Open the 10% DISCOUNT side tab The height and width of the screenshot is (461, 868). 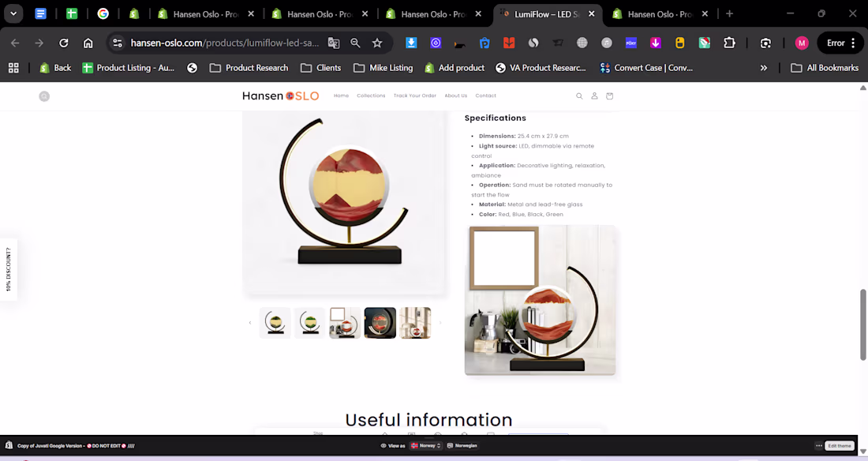[x=9, y=269]
